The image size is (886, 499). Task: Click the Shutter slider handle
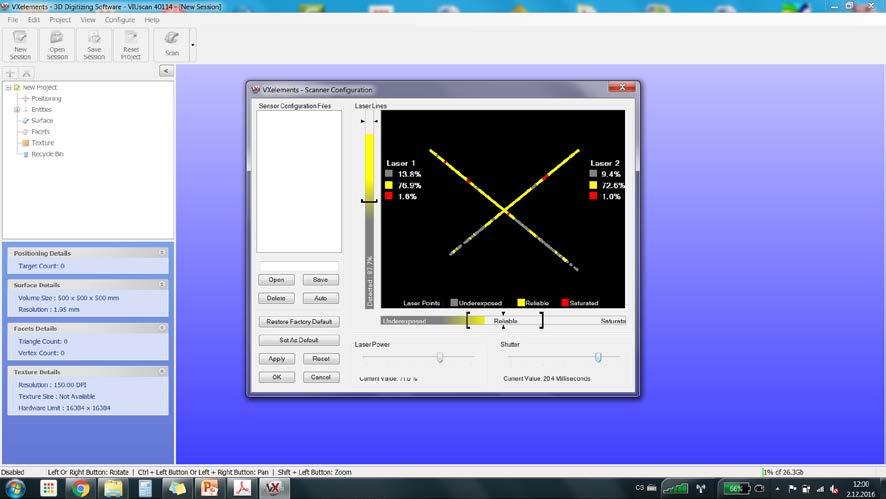point(598,357)
